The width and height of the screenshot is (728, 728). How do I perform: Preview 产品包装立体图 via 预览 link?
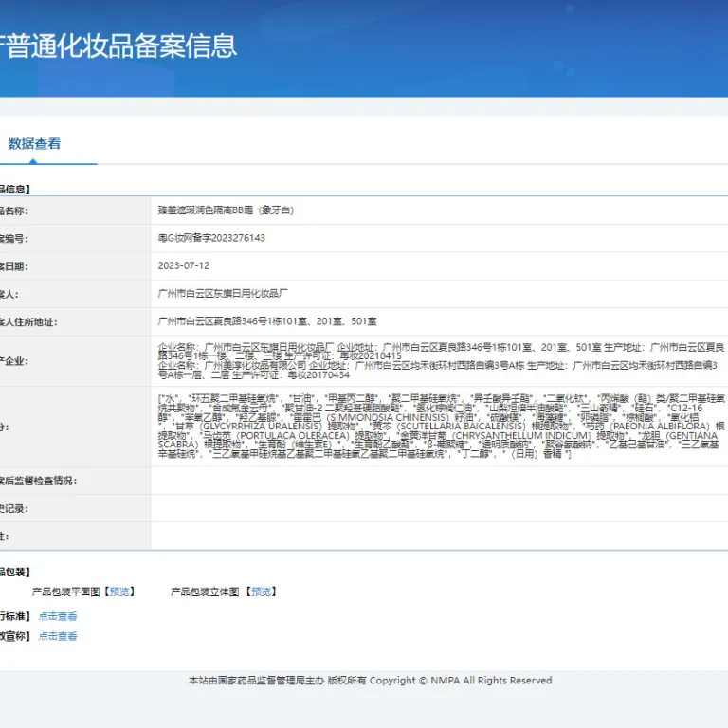click(262, 591)
